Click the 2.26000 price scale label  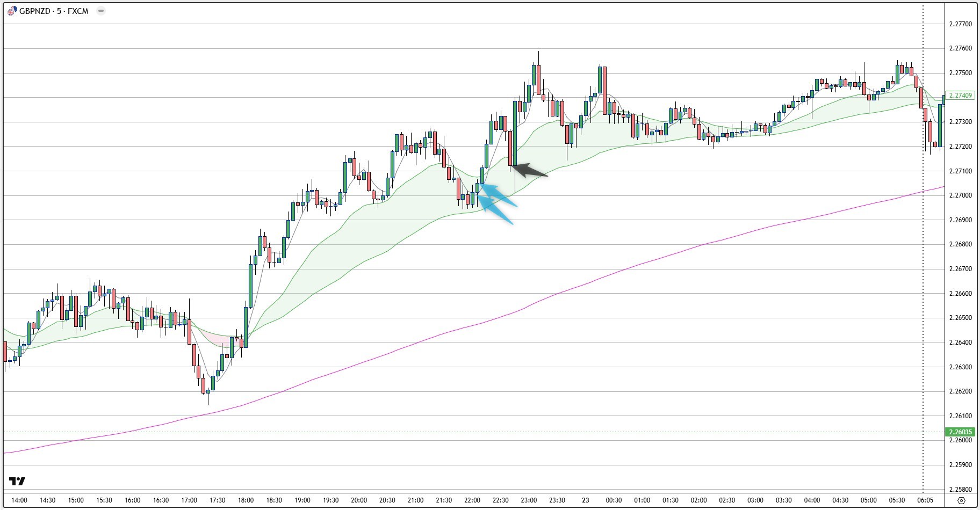point(960,440)
